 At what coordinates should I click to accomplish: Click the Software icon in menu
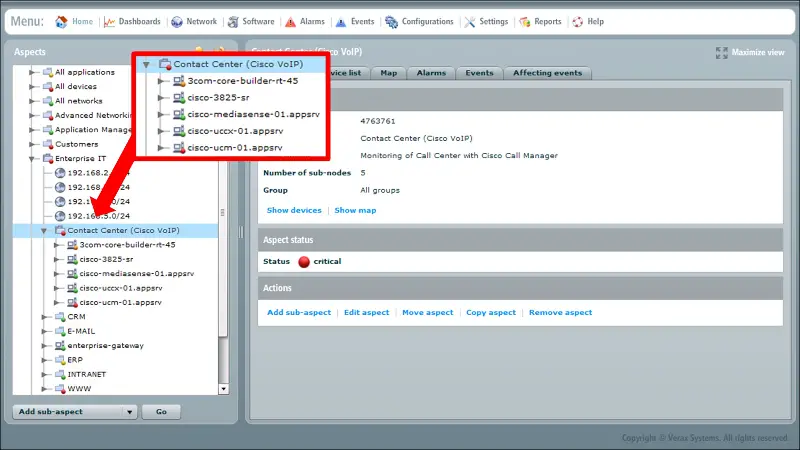(x=233, y=22)
